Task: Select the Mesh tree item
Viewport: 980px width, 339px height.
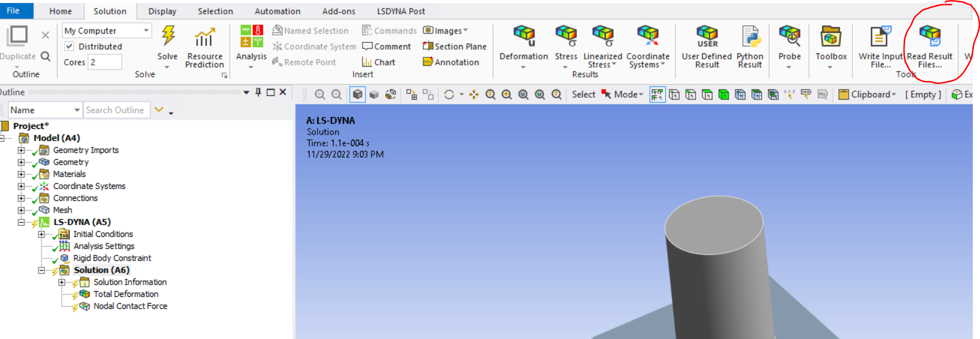Action: [x=62, y=210]
